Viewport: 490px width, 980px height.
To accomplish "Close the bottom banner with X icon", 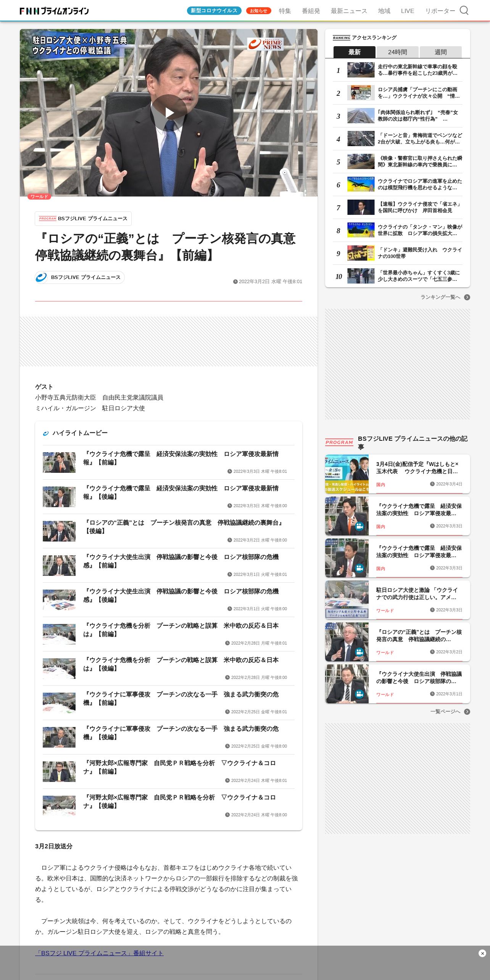I will [482, 953].
